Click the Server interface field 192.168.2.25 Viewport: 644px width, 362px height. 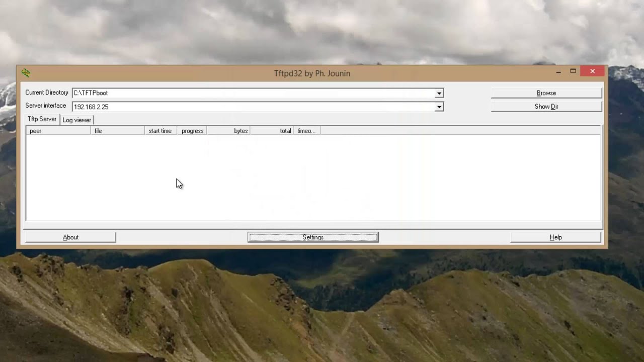[258, 107]
